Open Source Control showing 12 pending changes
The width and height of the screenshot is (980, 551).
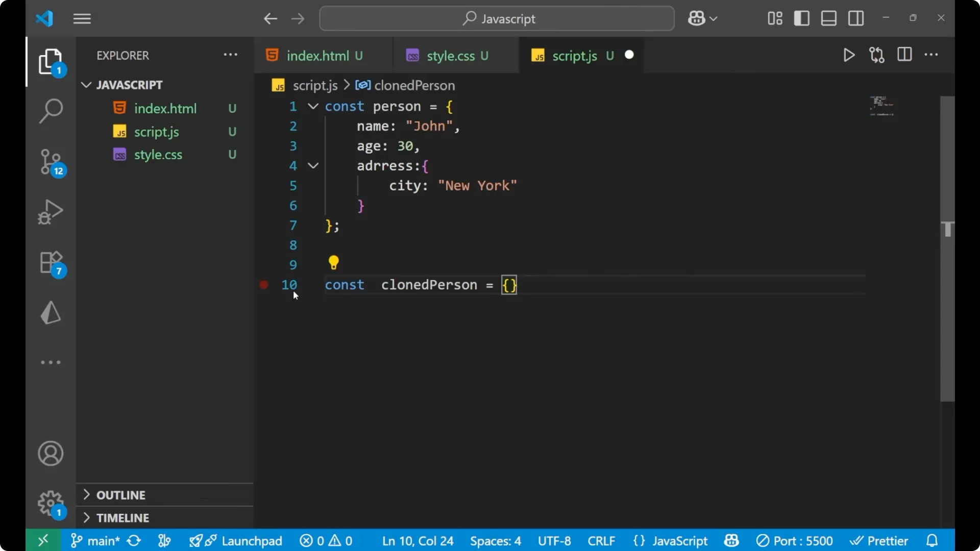[51, 161]
